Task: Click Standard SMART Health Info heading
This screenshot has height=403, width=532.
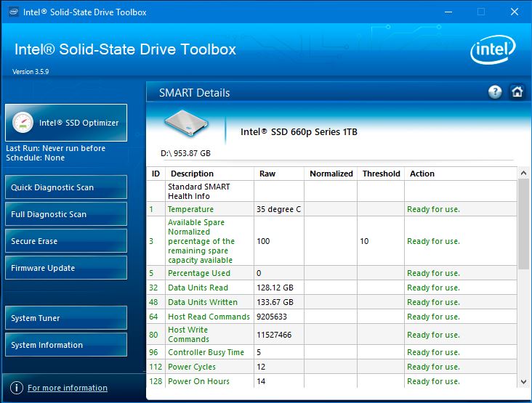Action: tap(199, 191)
